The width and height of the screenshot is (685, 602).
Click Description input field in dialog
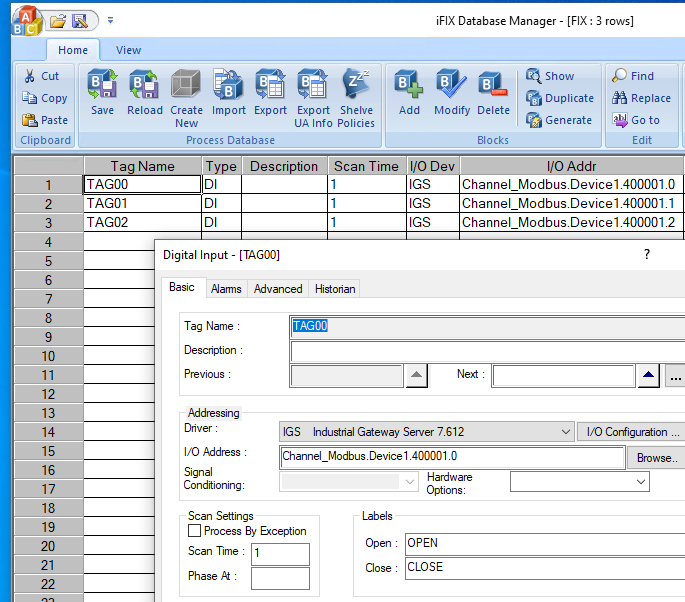[487, 351]
